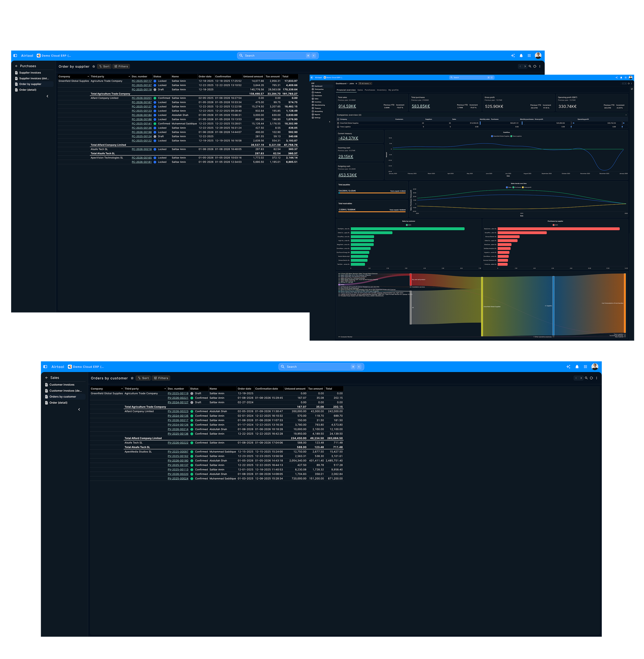Open the comments icon in Dashboard window

coord(632,89)
